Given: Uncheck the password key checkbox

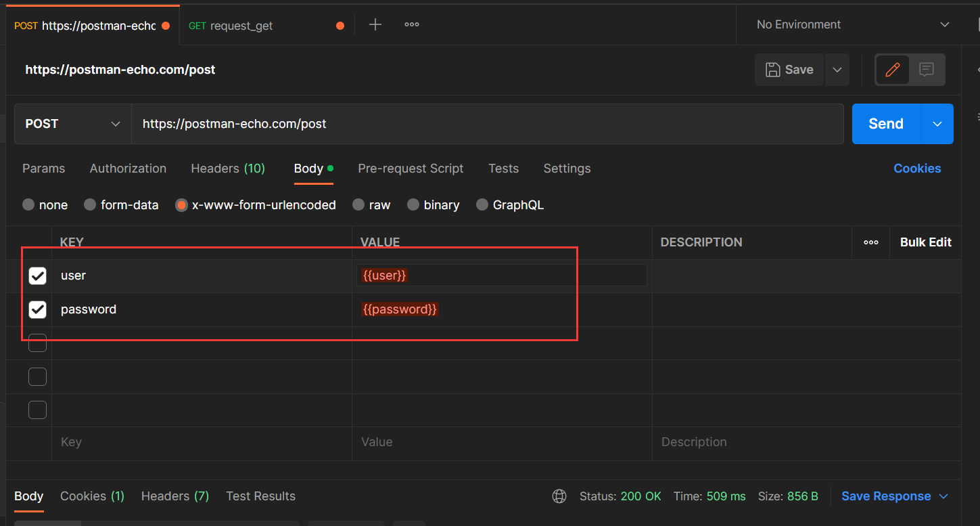Looking at the screenshot, I should pos(37,309).
